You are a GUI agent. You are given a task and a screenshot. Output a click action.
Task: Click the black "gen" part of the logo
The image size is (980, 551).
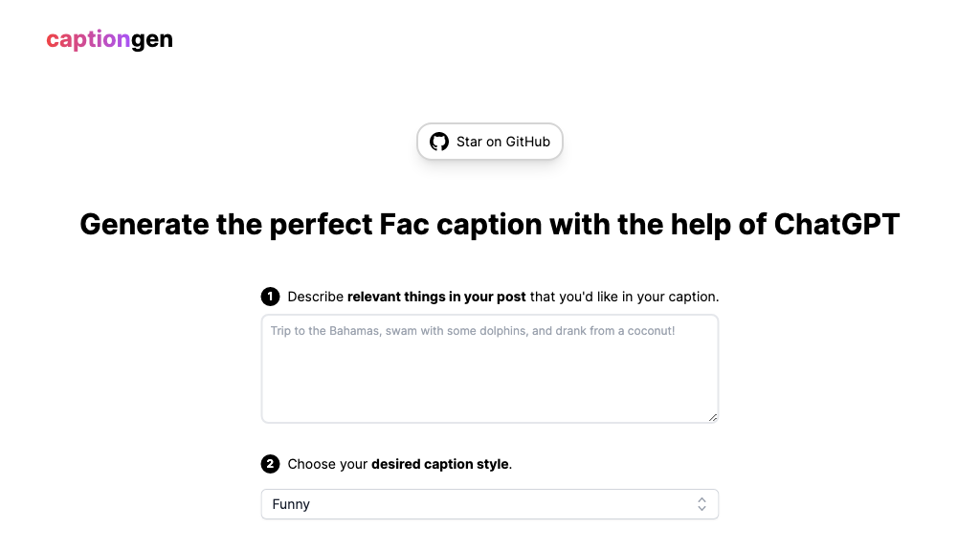(x=152, y=40)
